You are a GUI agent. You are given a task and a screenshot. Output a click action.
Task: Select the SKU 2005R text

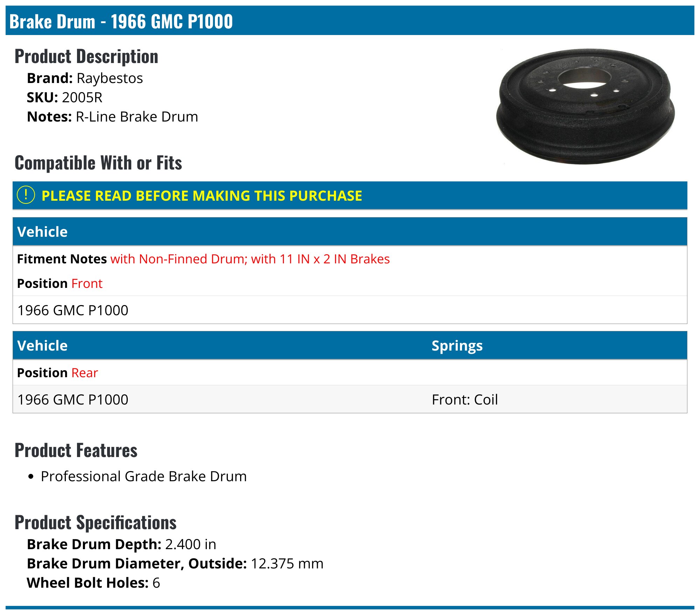coord(65,97)
